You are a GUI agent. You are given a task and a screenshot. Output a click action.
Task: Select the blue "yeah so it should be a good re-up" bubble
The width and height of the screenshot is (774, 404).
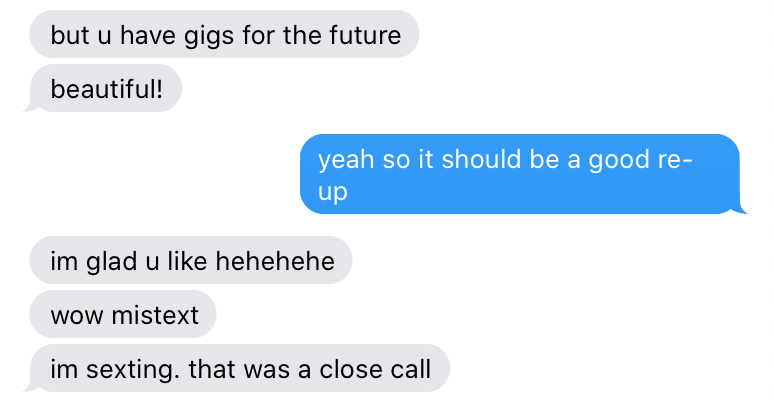(520, 174)
